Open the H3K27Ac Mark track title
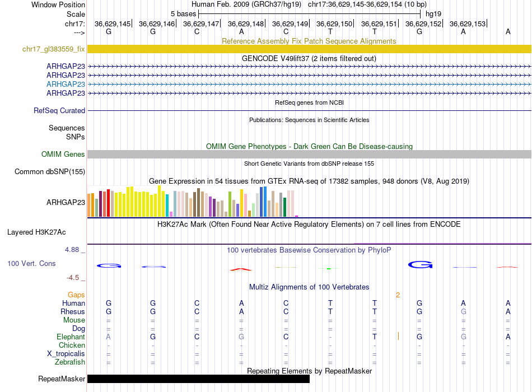Viewport: 532px width, 392px height. coord(309,225)
